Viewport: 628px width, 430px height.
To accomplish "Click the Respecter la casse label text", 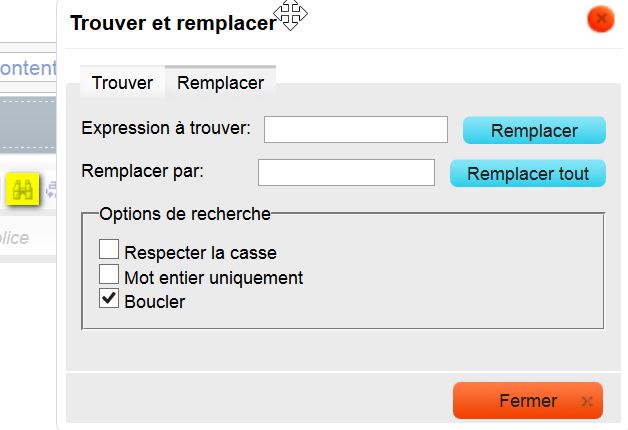I will coord(200,253).
